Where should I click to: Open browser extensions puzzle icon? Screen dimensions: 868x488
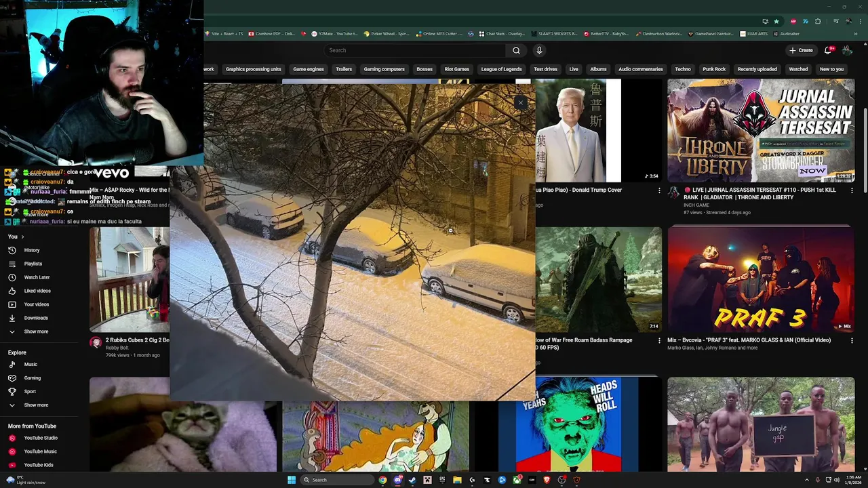818,21
